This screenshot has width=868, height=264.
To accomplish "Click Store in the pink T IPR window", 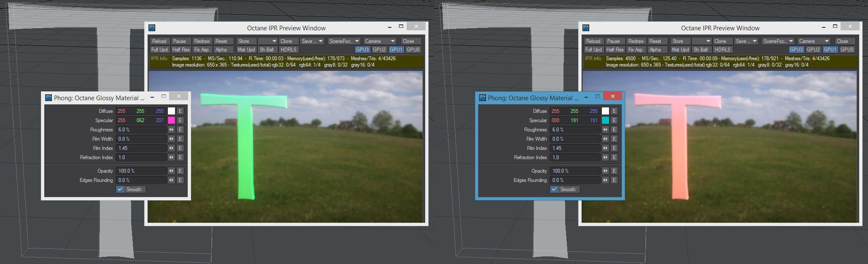I will 680,41.
